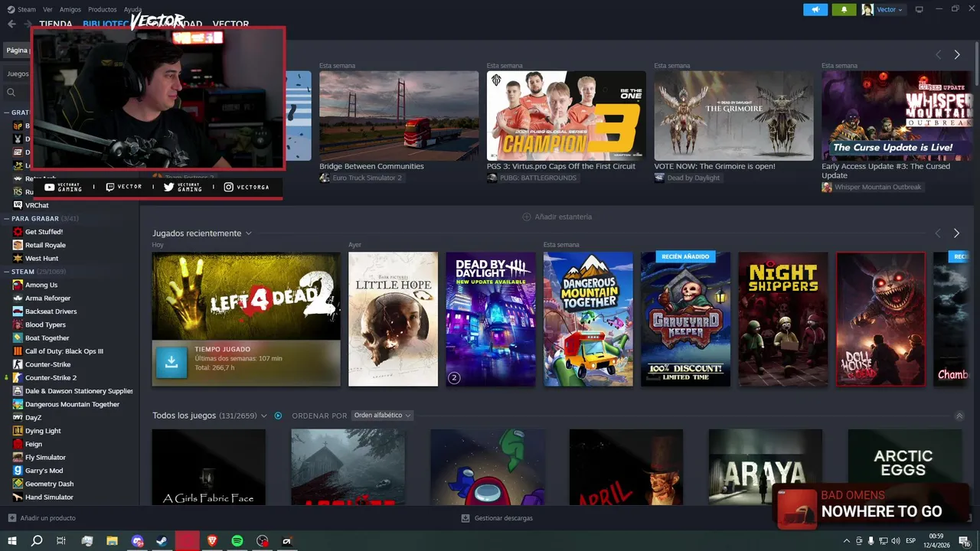Open the Graveyard Keeper cover
The height and width of the screenshot is (551, 980).
pyautogui.click(x=686, y=319)
